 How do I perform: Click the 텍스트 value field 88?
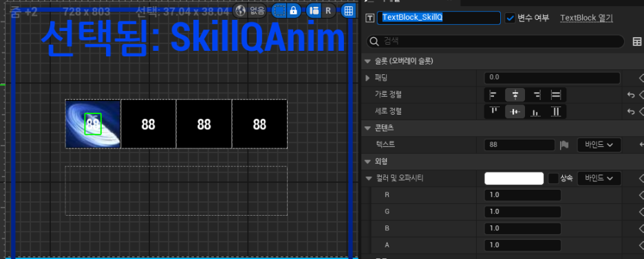(519, 145)
